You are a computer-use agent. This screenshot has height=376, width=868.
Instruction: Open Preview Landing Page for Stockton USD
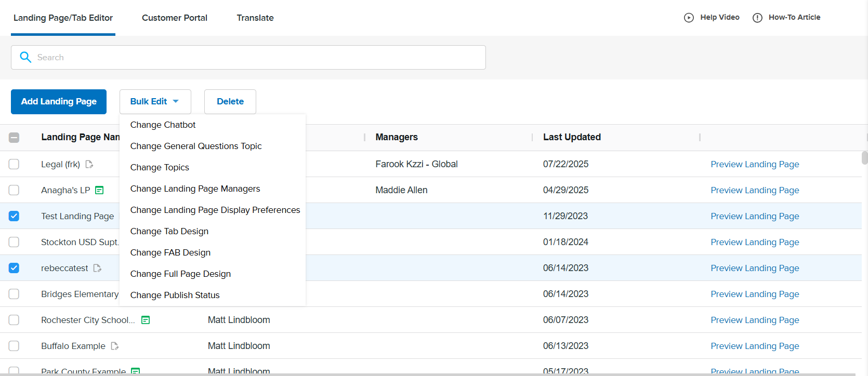click(755, 242)
